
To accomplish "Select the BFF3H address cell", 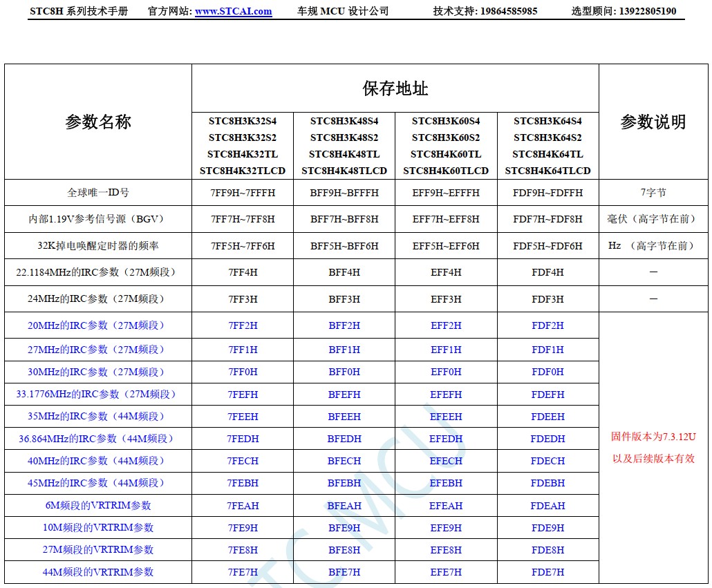I will point(344,299).
